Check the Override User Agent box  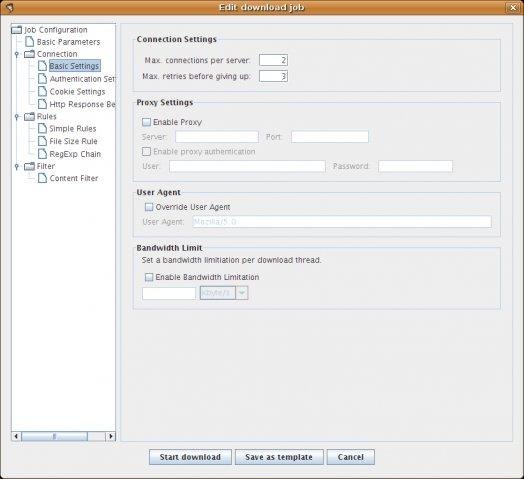(x=149, y=207)
